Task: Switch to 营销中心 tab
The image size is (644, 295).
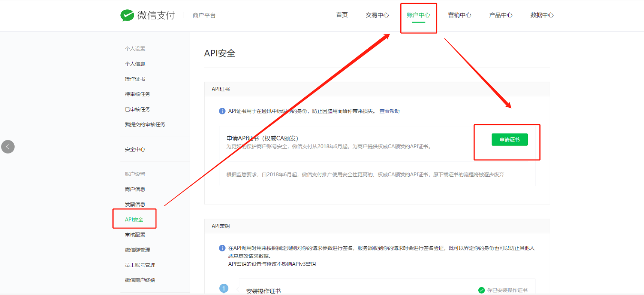Action: click(460, 15)
